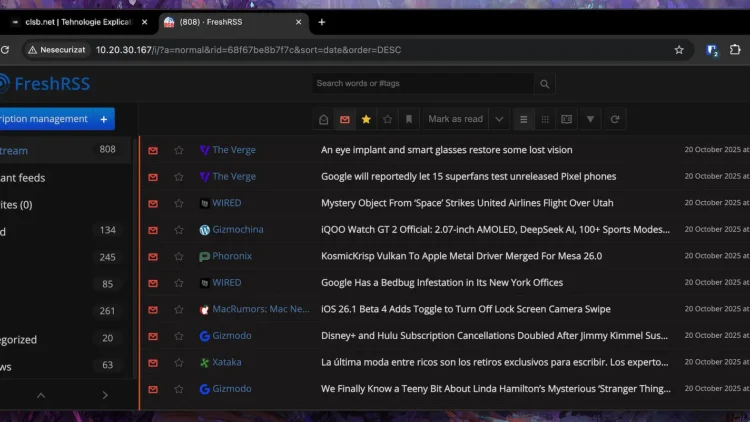The width and height of the screenshot is (750, 422).
Task: Click the search magnifier button
Action: click(545, 84)
